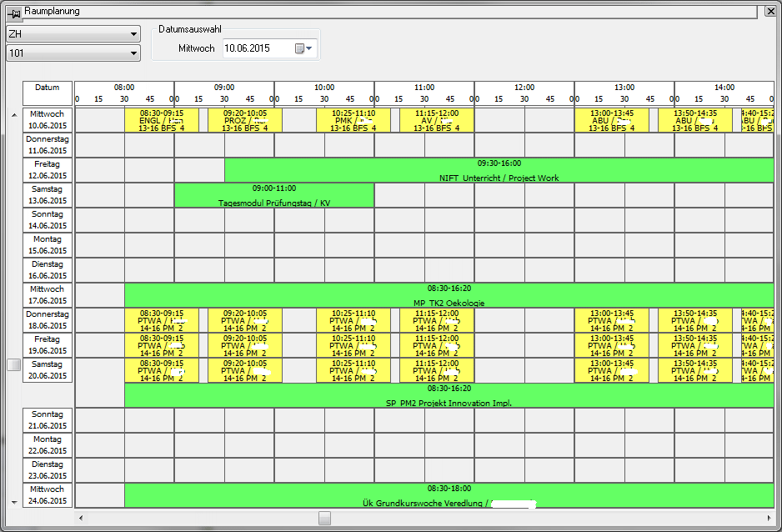
Task: Click the vertical scroll down arrow
Action: (x=13, y=502)
